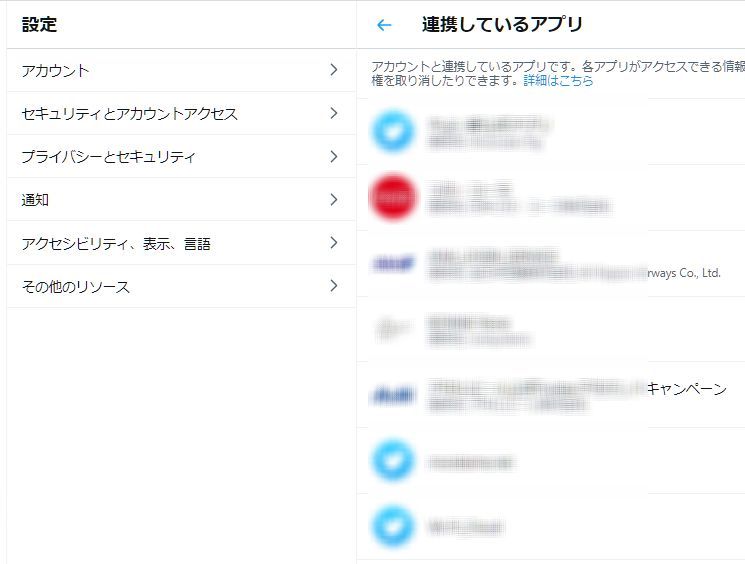Click the bottom-most Twitter bird app icon
Screen dimensions: 745x564
pyautogui.click(x=393, y=526)
